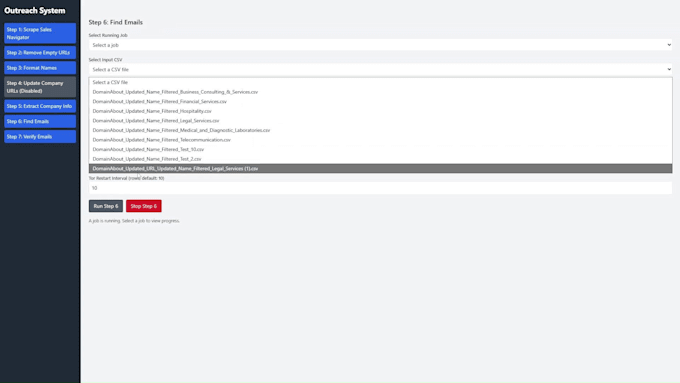Select the Hospitality.csv option
680x383 pixels.
click(380, 111)
